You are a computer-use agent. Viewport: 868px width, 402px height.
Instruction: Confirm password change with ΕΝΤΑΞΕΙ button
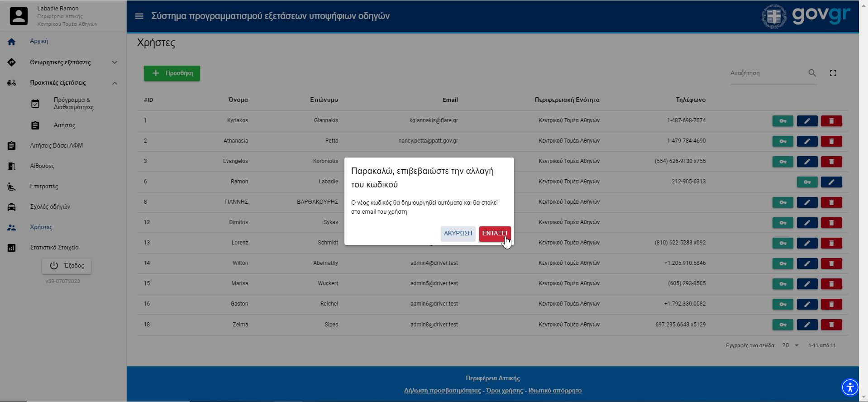494,234
